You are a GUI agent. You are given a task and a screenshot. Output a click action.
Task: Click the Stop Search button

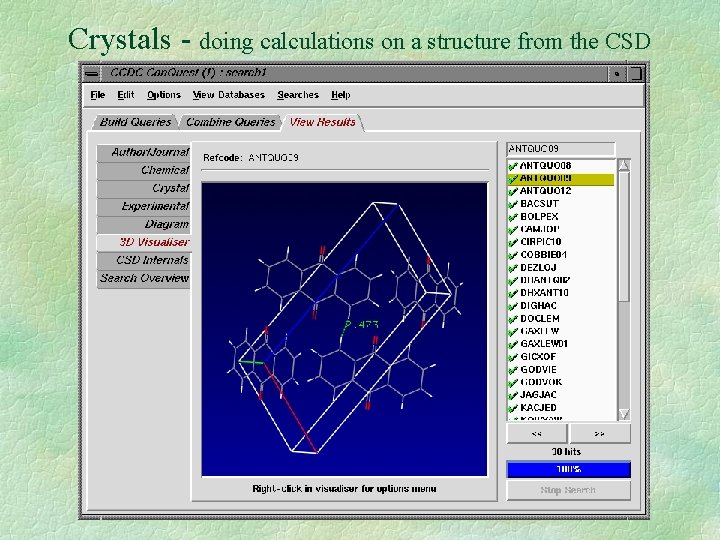568,490
